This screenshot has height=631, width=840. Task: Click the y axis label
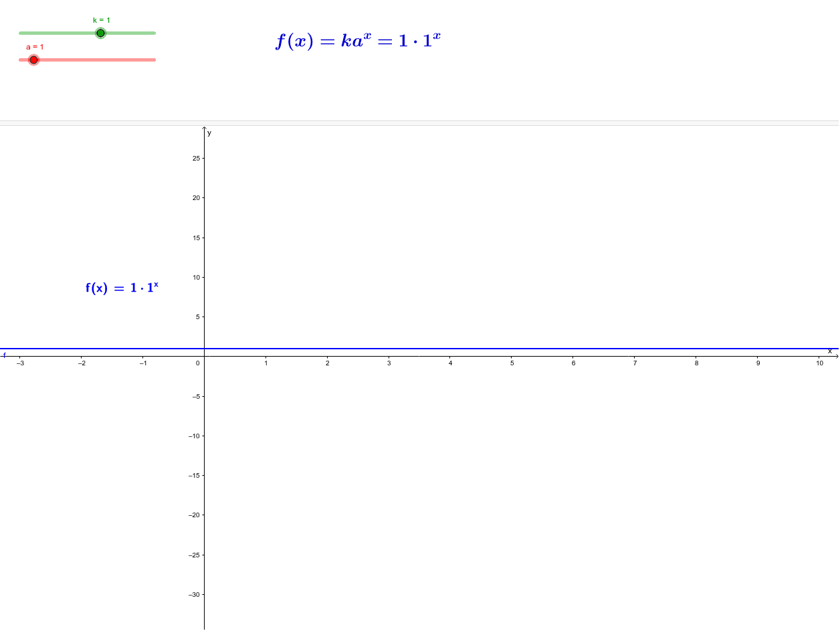[x=209, y=132]
